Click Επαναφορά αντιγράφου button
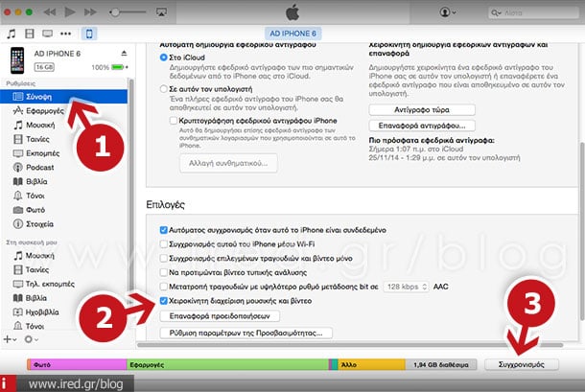Viewport: 585px width, 392px height. (x=422, y=126)
